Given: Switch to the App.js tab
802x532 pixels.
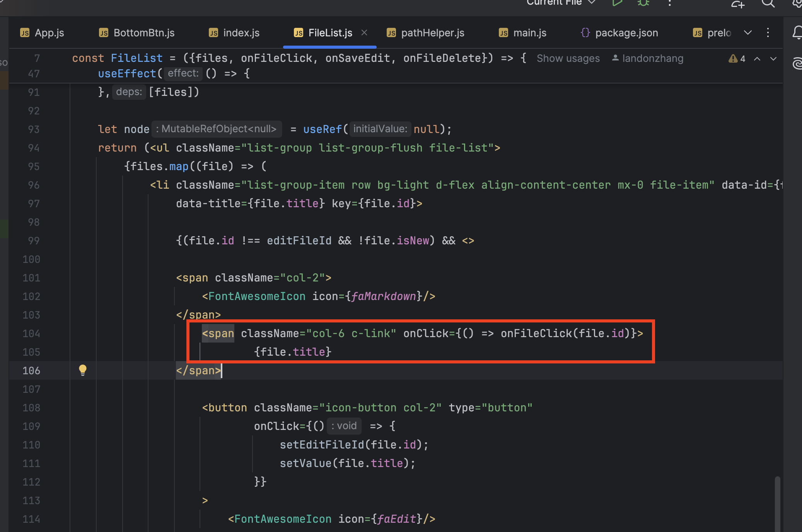Looking at the screenshot, I should pos(42,33).
